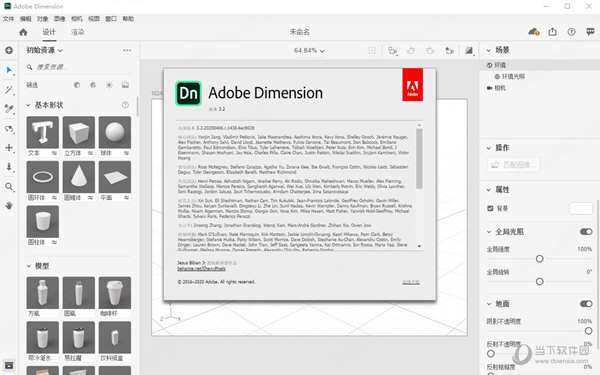Uncheck the 背景 background checkbox
600x375 pixels.
coord(490,208)
